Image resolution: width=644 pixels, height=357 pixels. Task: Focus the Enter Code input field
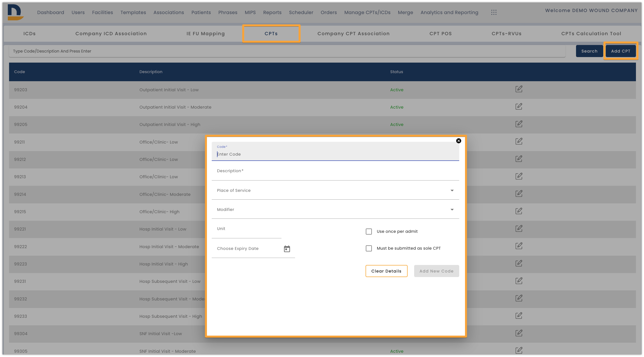tap(335, 151)
